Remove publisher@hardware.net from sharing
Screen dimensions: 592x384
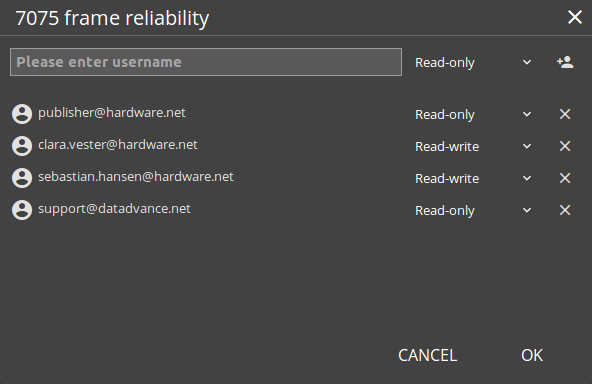coord(565,114)
